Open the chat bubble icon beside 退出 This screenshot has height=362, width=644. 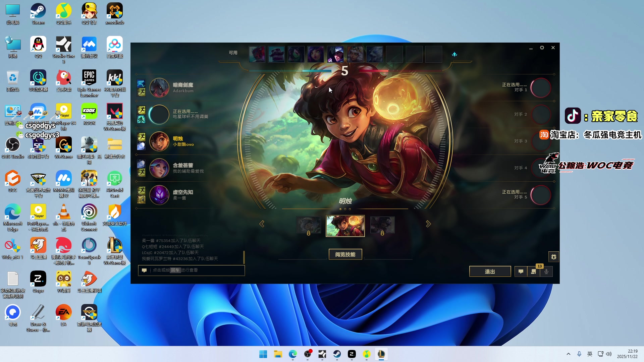[521, 271]
